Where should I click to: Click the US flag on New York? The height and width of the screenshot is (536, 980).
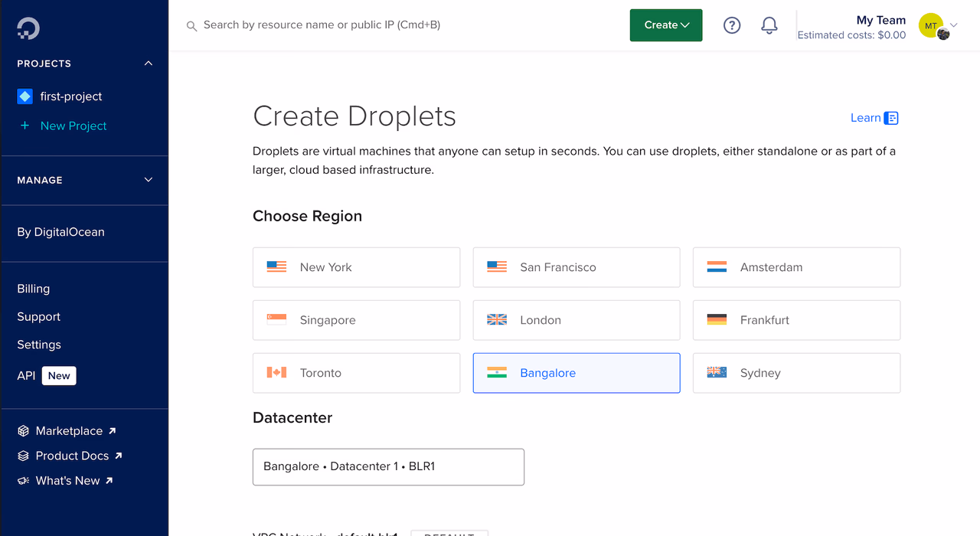point(276,267)
